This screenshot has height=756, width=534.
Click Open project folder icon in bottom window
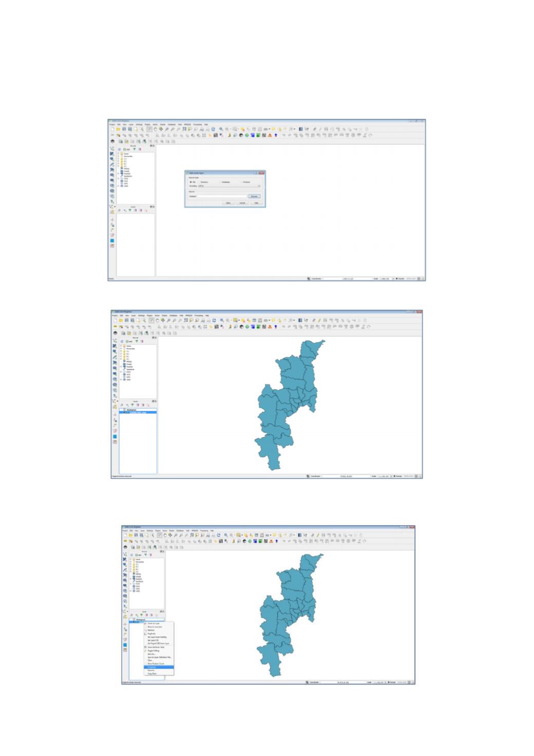(x=131, y=535)
